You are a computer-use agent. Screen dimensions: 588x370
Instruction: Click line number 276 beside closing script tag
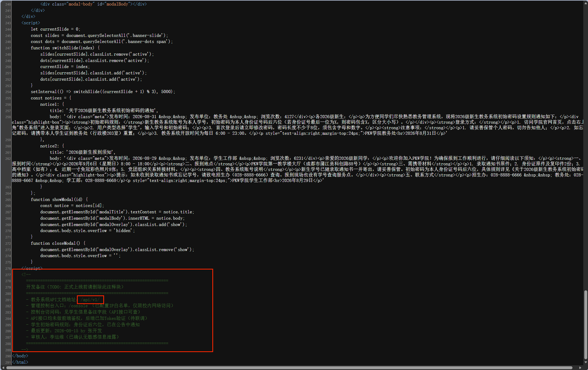point(8,268)
